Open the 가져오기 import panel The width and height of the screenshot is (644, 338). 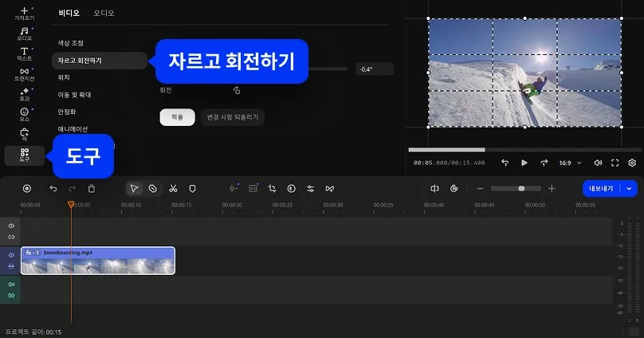pyautogui.click(x=24, y=14)
